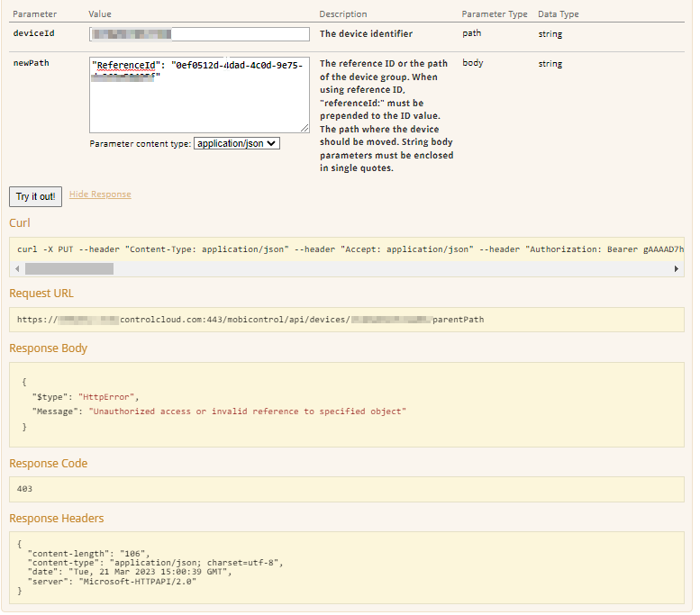Click the newPath textarea resize handle
This screenshot has width=700, height=615.
click(305, 129)
